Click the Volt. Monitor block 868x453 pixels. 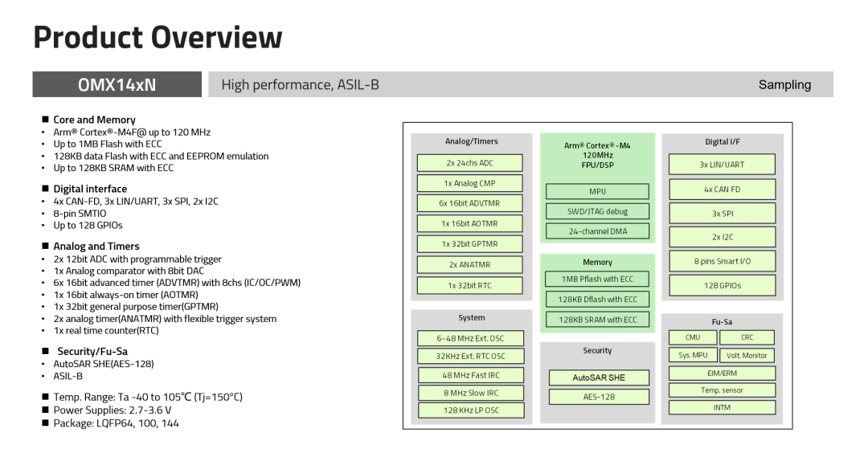coord(747,355)
